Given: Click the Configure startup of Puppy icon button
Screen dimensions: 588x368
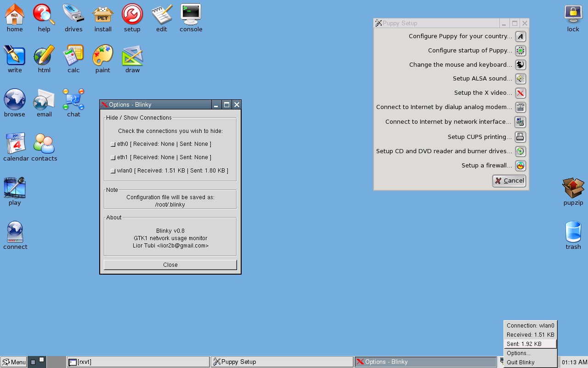Looking at the screenshot, I should click(520, 51).
